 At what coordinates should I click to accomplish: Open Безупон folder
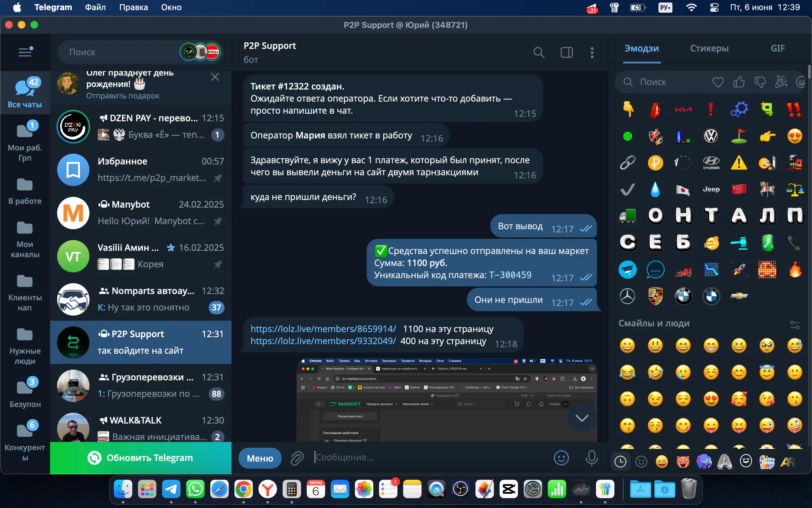coord(25,392)
